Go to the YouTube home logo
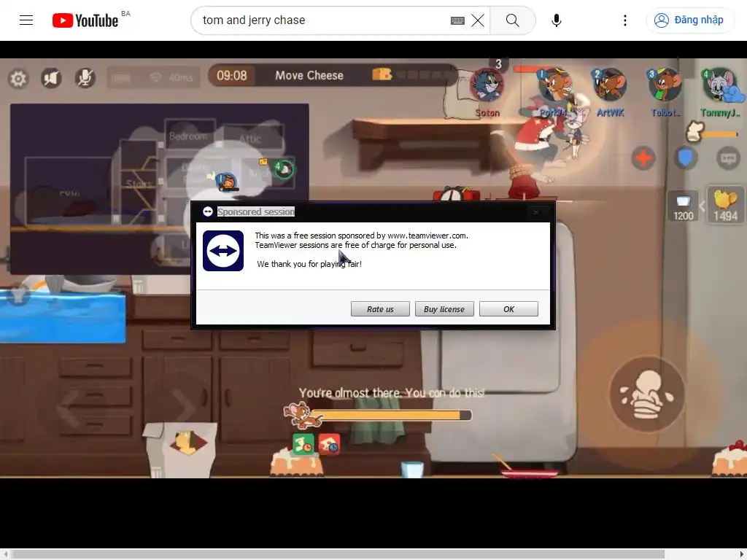The height and width of the screenshot is (560, 747). pos(85,20)
